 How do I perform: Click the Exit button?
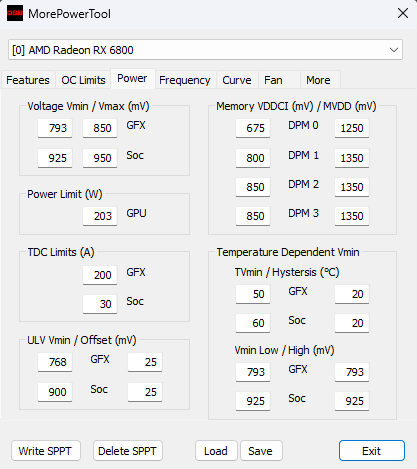[x=372, y=451]
